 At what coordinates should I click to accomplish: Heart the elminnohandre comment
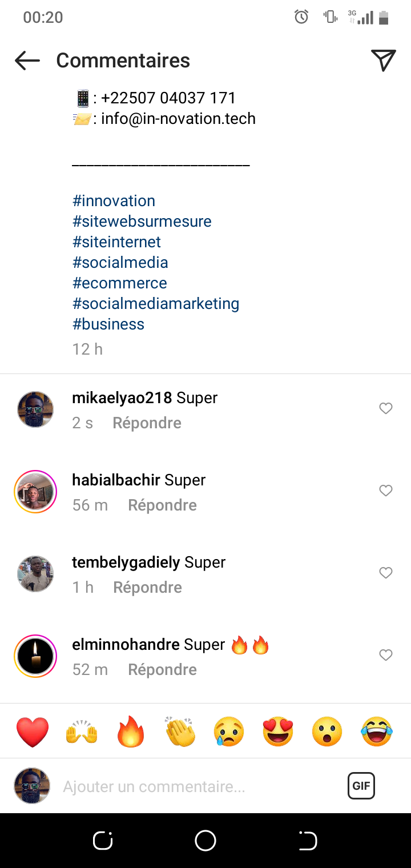tap(386, 655)
